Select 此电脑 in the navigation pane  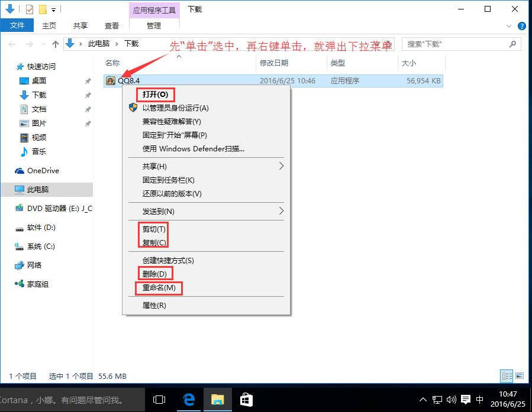[38, 190]
